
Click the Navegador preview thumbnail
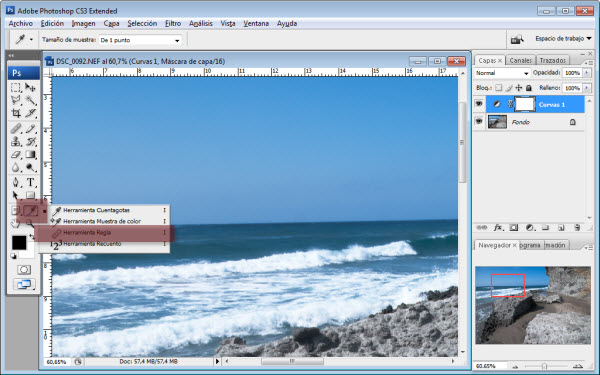pos(533,305)
